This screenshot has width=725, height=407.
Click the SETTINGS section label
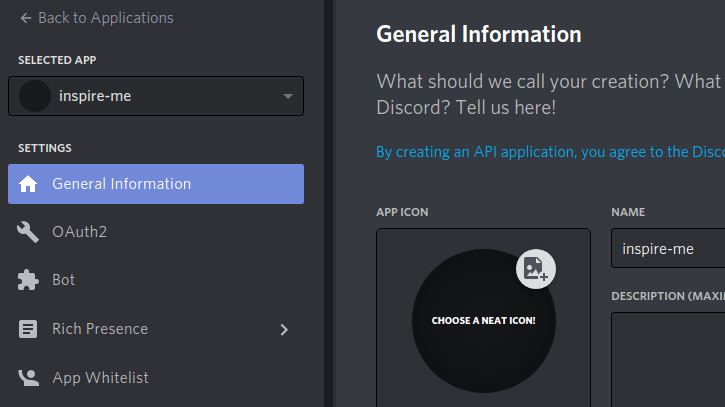click(45, 148)
